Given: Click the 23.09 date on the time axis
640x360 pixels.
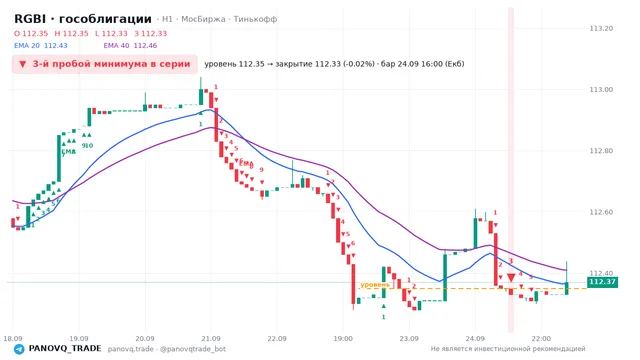Looking at the screenshot, I should tap(409, 339).
